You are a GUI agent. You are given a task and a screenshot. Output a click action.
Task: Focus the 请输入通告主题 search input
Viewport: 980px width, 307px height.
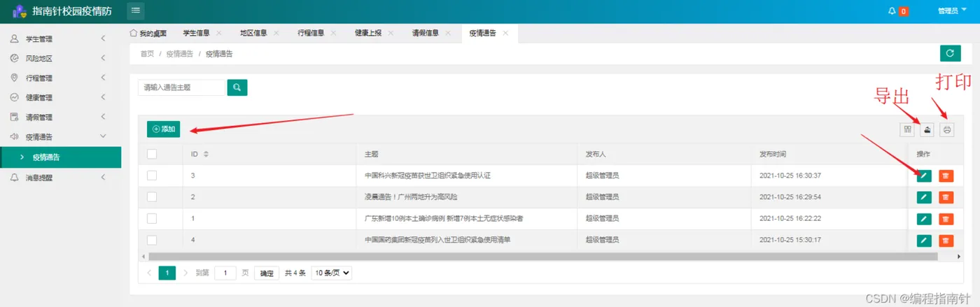tap(181, 87)
